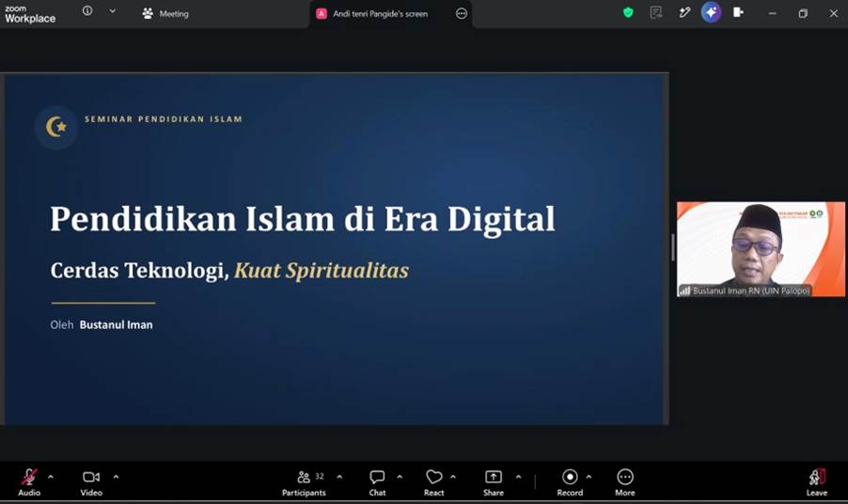Unmute the microphone with Audio button

[29, 482]
